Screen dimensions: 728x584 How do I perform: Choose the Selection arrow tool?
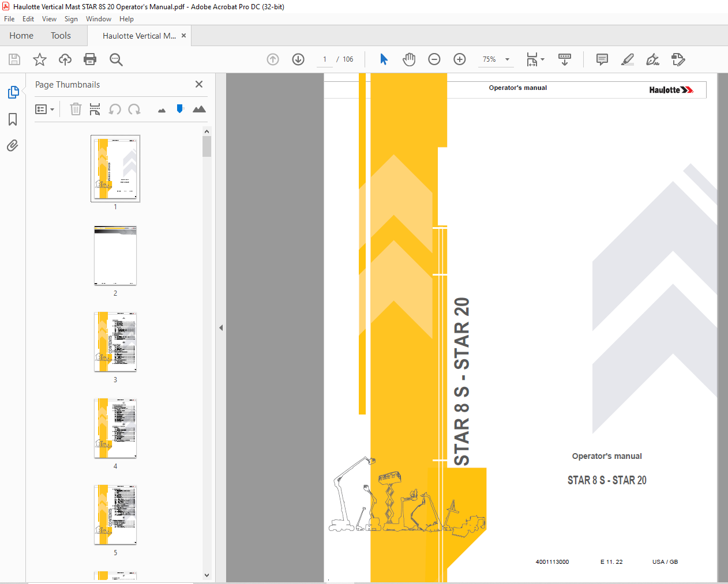point(384,59)
